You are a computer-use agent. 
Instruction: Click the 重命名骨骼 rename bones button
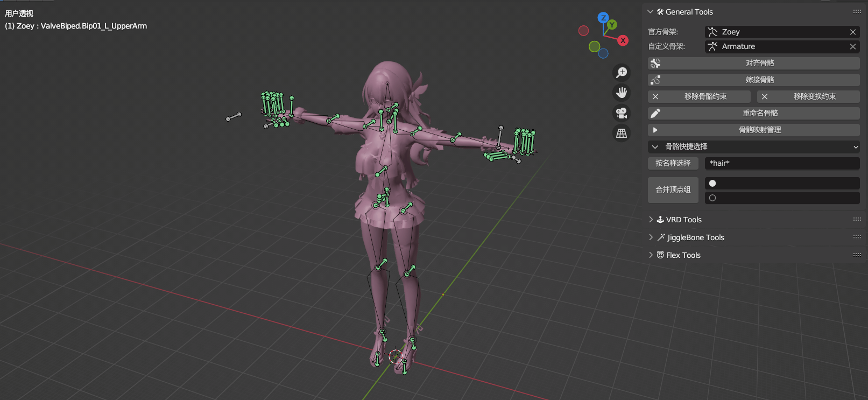(x=753, y=113)
